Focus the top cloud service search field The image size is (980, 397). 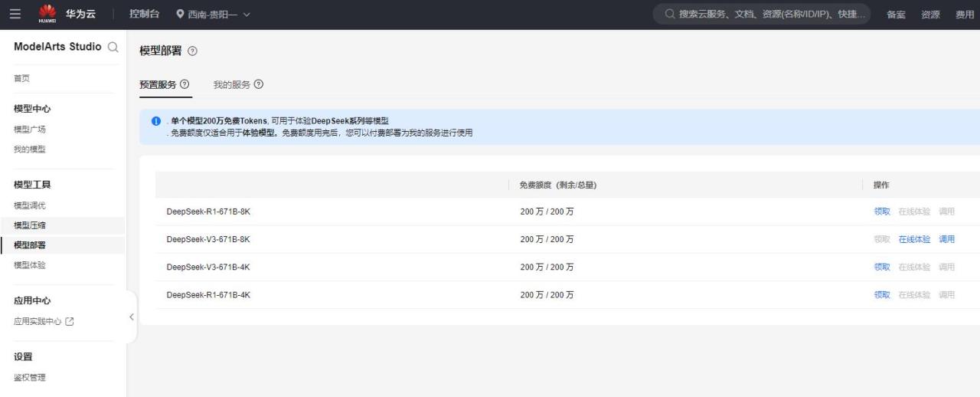click(761, 15)
